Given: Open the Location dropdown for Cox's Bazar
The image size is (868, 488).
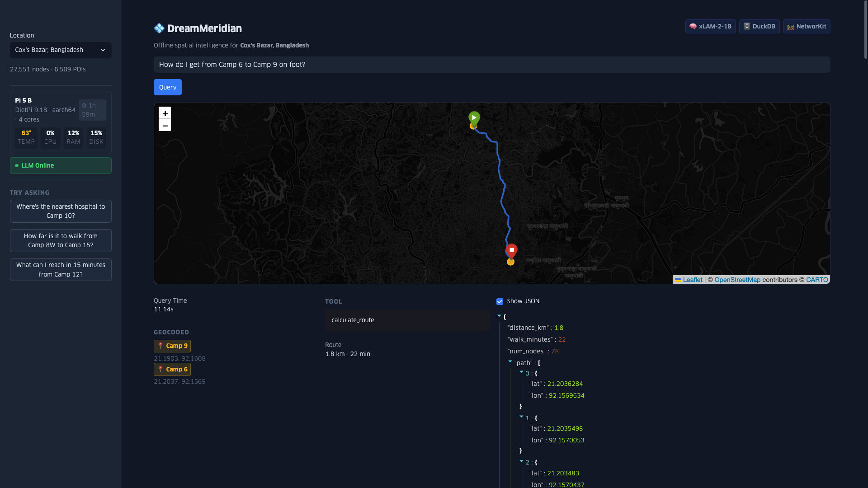Looking at the screenshot, I should coord(61,50).
